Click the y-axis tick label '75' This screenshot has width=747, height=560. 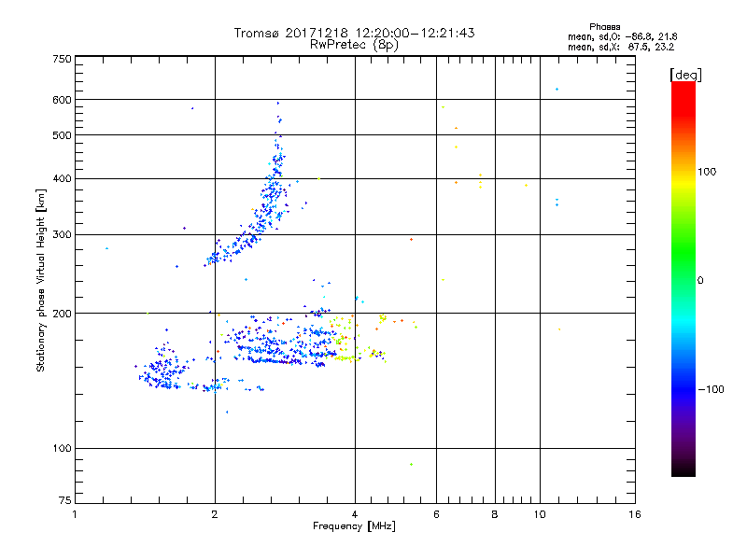[65, 500]
